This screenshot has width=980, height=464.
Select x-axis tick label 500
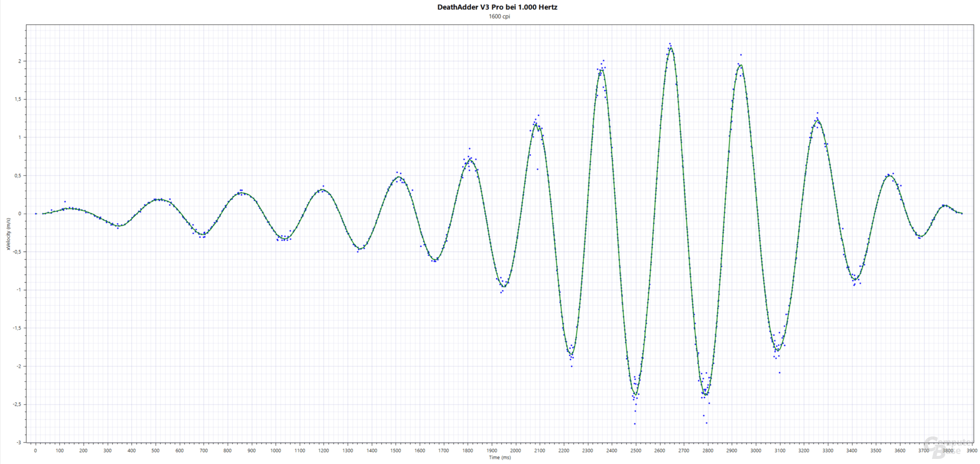[156, 450]
